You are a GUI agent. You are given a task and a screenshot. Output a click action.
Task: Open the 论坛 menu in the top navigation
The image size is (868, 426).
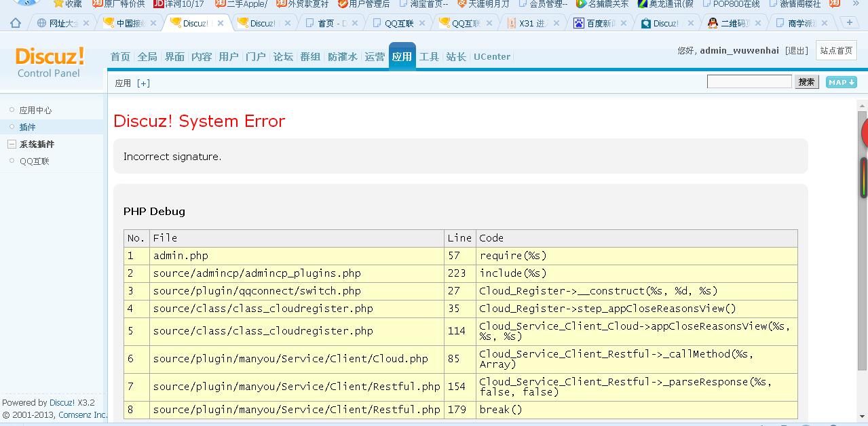[283, 57]
